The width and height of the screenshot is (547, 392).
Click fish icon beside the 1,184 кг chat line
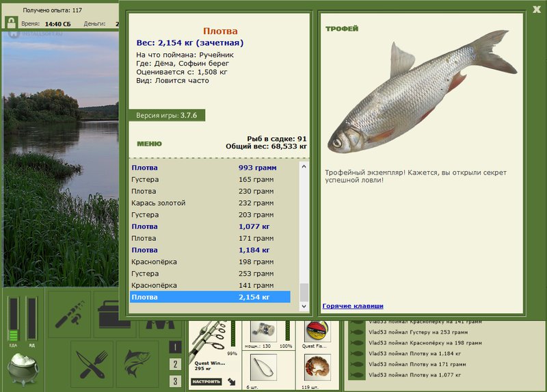[357, 354]
